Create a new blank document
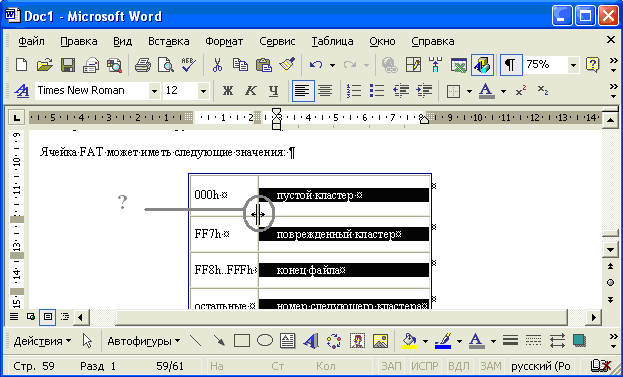 21,65
